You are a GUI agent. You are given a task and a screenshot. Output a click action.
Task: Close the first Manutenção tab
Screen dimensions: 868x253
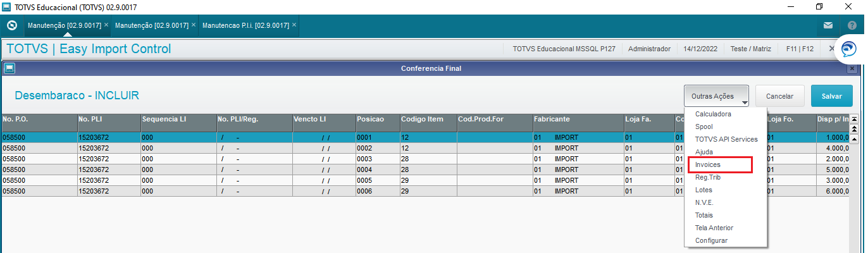pyautogui.click(x=106, y=25)
